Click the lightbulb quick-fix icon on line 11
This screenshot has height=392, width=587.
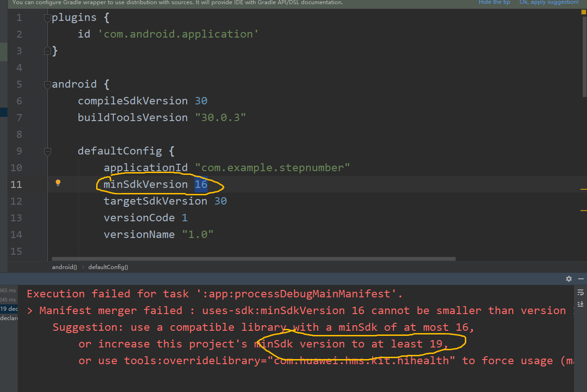click(x=58, y=183)
